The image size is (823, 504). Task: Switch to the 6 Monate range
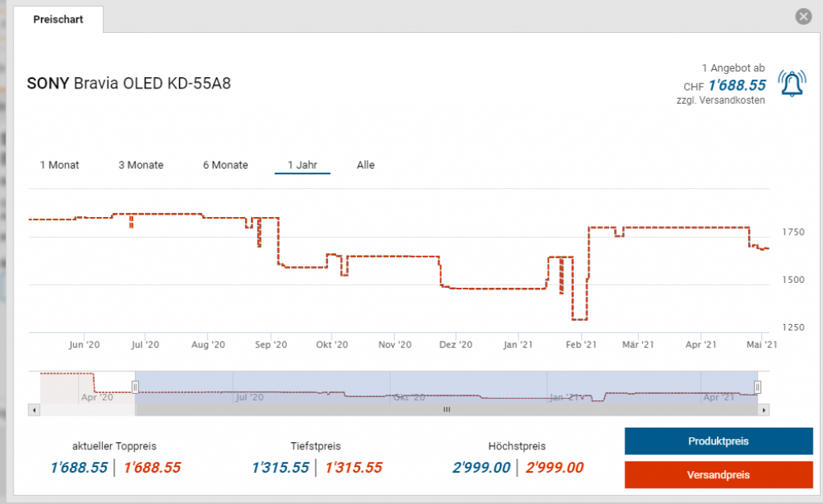(225, 165)
